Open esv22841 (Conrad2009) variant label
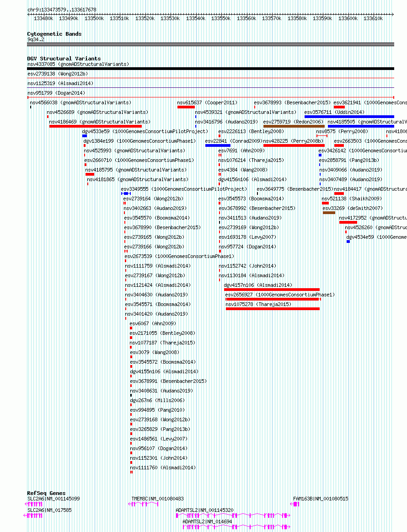Screen dimensions: 407x532 234,141
